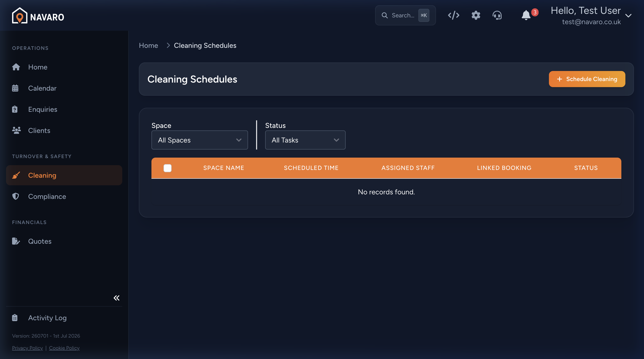Click the test@navaro.co.uk email text
The image size is (644, 359).
[x=591, y=22]
